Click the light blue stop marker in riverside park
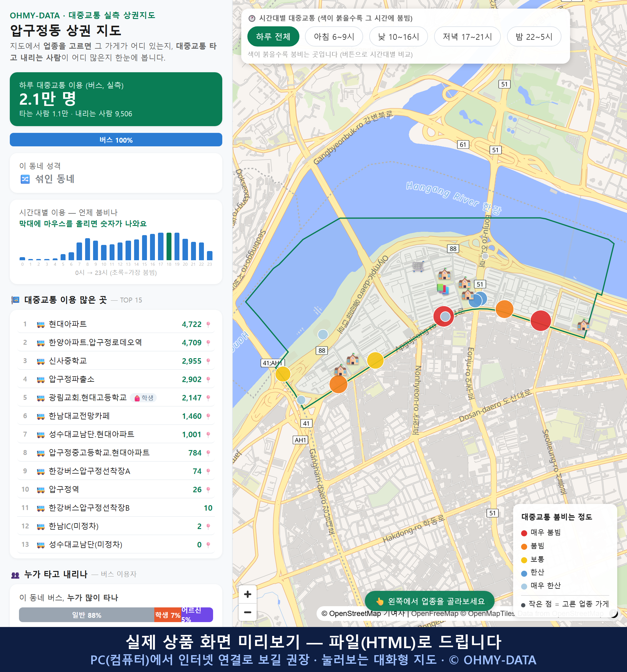Screen dimensions: 627x672 click(x=323, y=334)
